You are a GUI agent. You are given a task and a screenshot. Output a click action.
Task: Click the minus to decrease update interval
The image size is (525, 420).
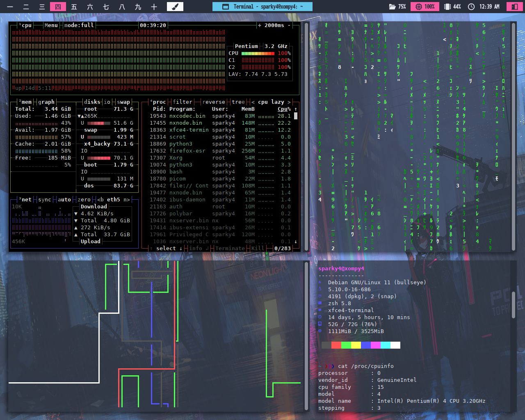289,25
